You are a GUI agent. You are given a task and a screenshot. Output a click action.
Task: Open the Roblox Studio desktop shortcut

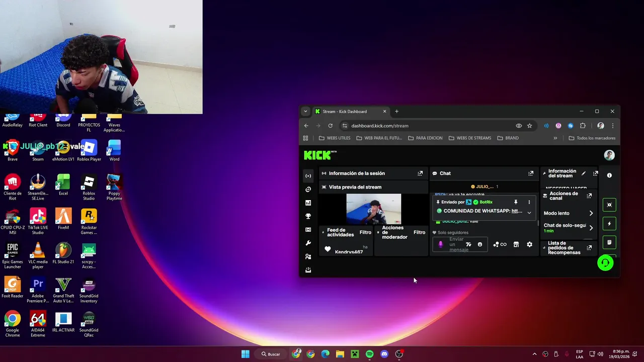[89, 187]
